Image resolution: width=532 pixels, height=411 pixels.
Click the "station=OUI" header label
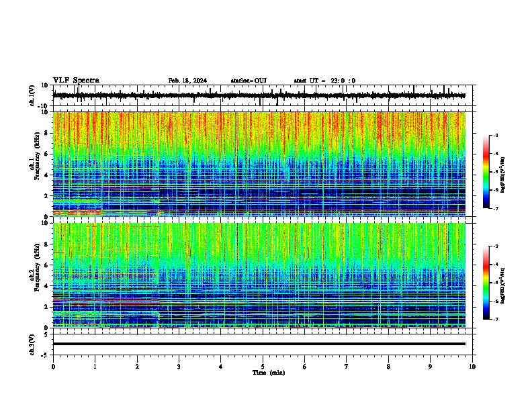[x=249, y=81]
